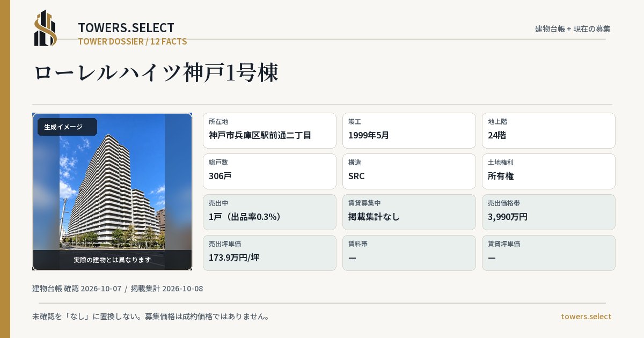Click the 総戸数 label
644x338 pixels.
tap(218, 163)
